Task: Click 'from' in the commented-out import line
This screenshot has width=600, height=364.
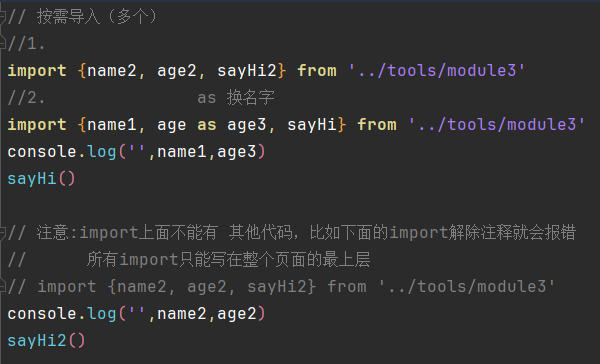Action: pos(347,286)
